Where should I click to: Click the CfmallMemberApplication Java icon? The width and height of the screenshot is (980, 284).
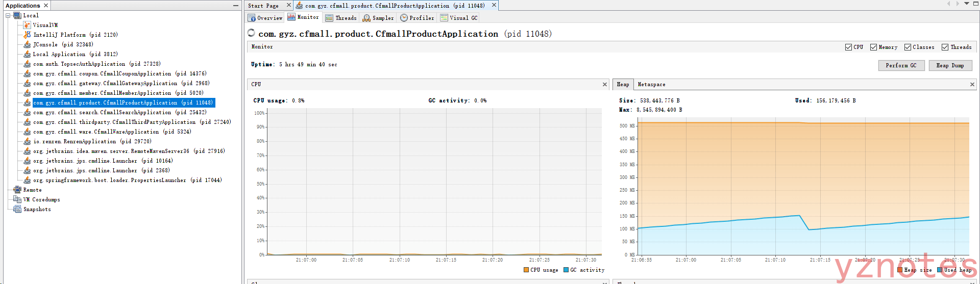click(x=27, y=93)
